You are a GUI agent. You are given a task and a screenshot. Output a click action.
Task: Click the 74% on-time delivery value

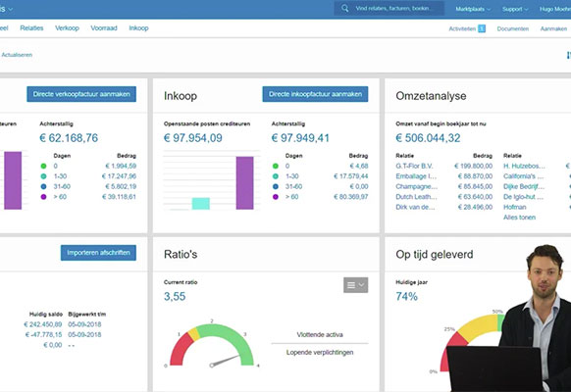point(406,296)
